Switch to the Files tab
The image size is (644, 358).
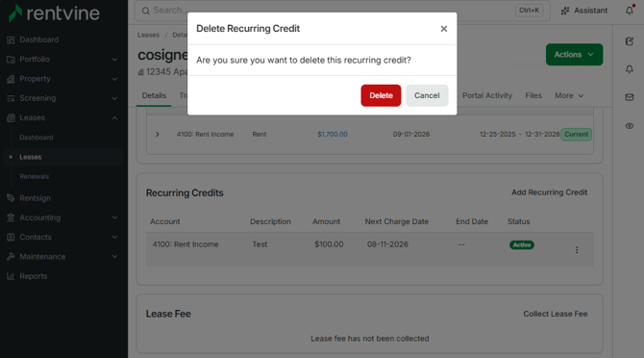click(x=533, y=95)
